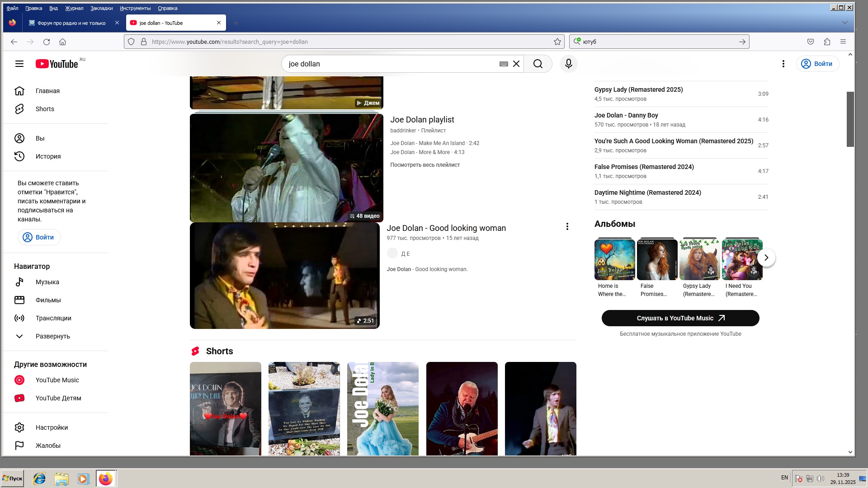Open Firefox list all tabs dropdown
Viewport: 868px width, 488px height.
pos(844,23)
